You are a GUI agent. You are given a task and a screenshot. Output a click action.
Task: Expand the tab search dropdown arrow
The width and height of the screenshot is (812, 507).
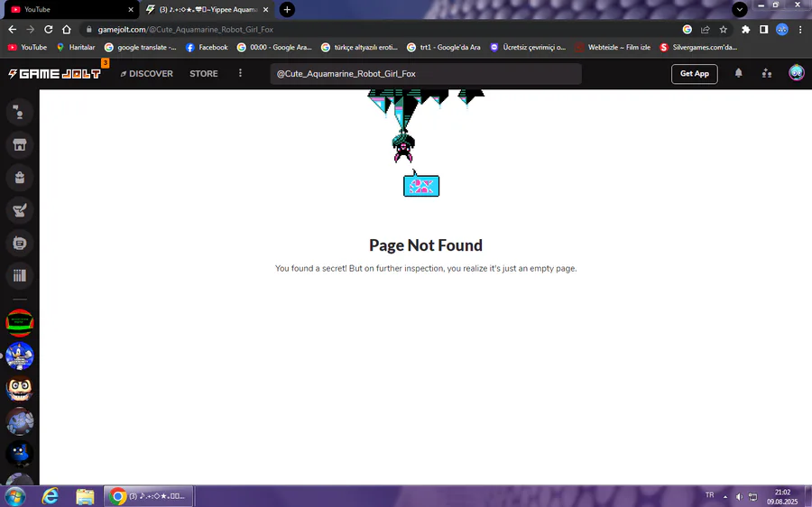point(740,9)
